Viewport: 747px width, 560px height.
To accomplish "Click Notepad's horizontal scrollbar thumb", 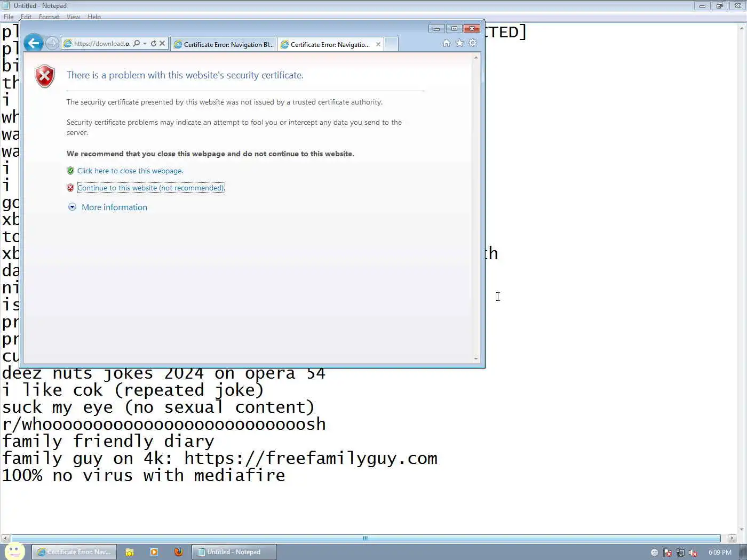I will tap(365, 539).
